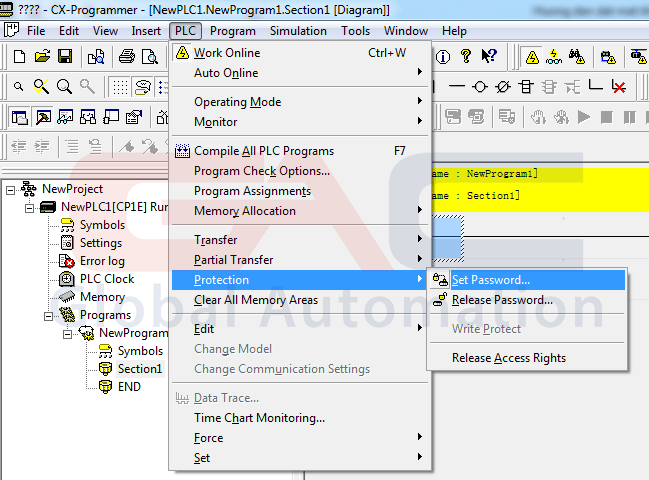Viewport: 649px width, 480px height.
Task: Click the Run playback arrow icon
Action: pyautogui.click(x=584, y=117)
